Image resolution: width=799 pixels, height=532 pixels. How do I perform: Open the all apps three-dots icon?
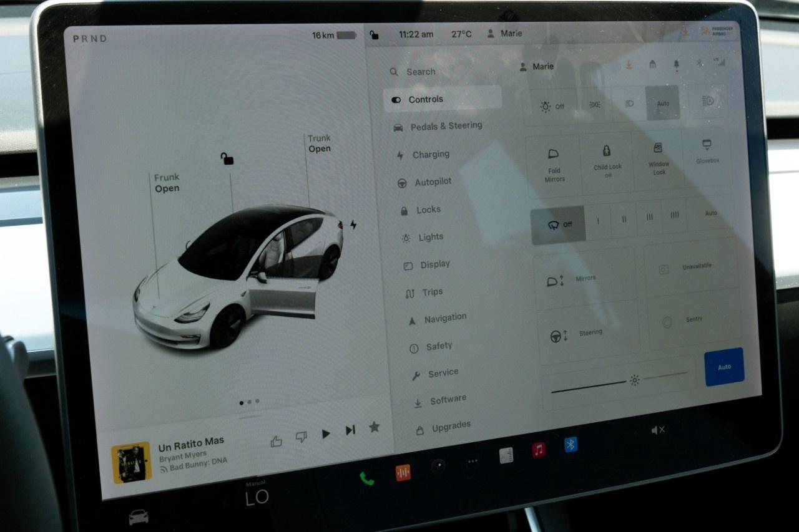pyautogui.click(x=473, y=462)
